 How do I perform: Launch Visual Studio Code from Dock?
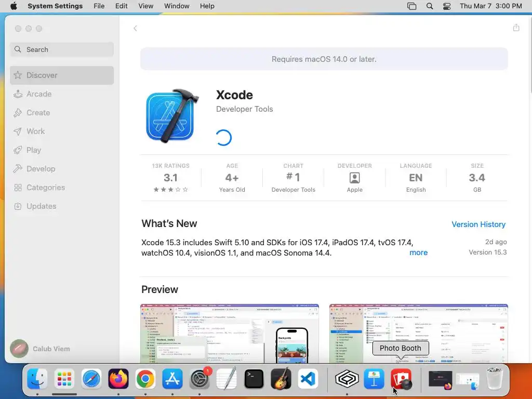click(308, 379)
